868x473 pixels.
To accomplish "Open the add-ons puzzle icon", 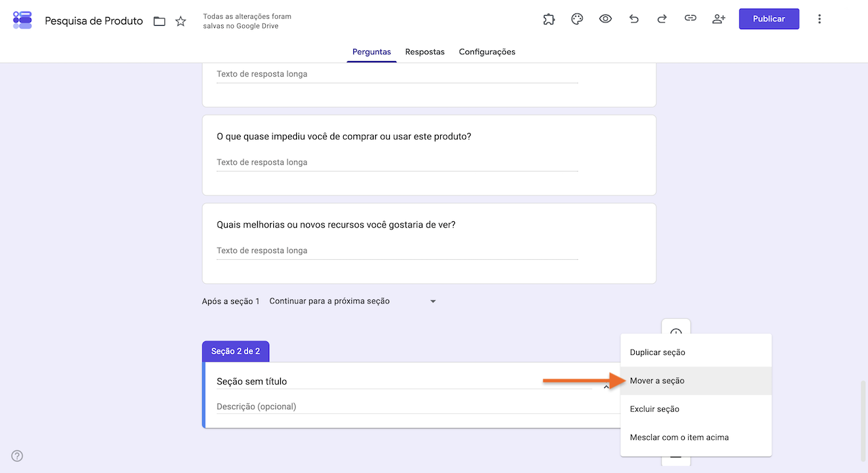I will click(x=549, y=19).
